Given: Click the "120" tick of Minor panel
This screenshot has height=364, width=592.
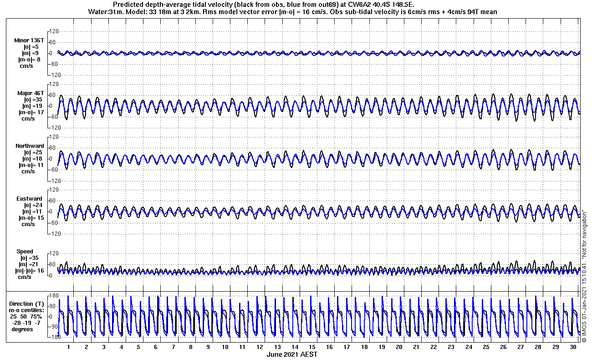Looking at the screenshot, I should [55, 31].
